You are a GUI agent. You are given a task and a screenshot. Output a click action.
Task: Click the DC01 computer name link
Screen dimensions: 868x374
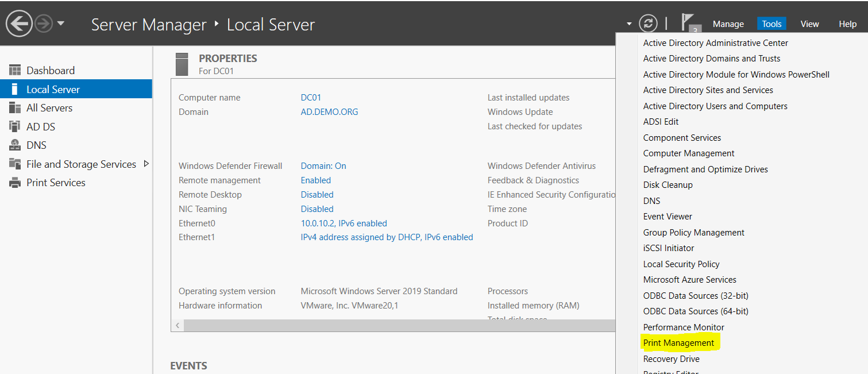click(311, 98)
